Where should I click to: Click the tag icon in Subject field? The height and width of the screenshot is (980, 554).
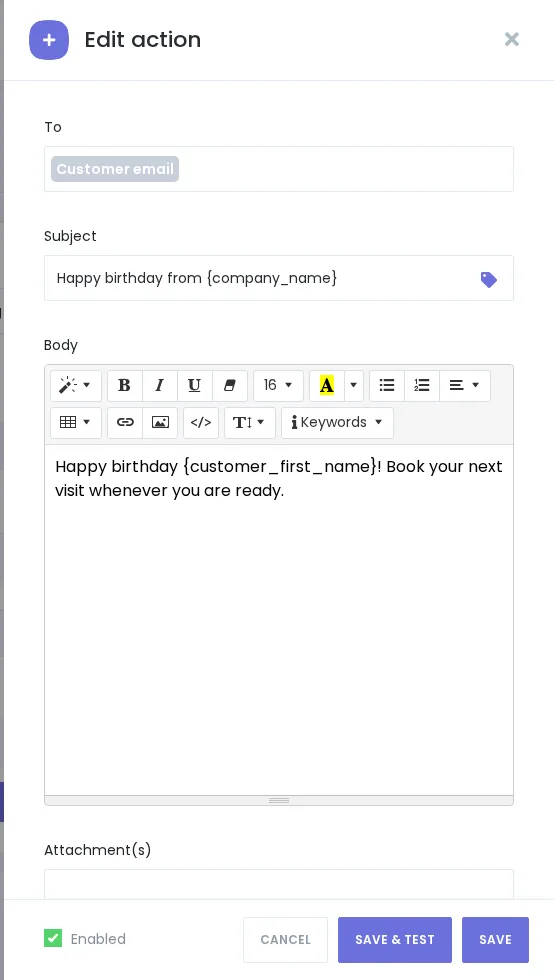pos(489,279)
